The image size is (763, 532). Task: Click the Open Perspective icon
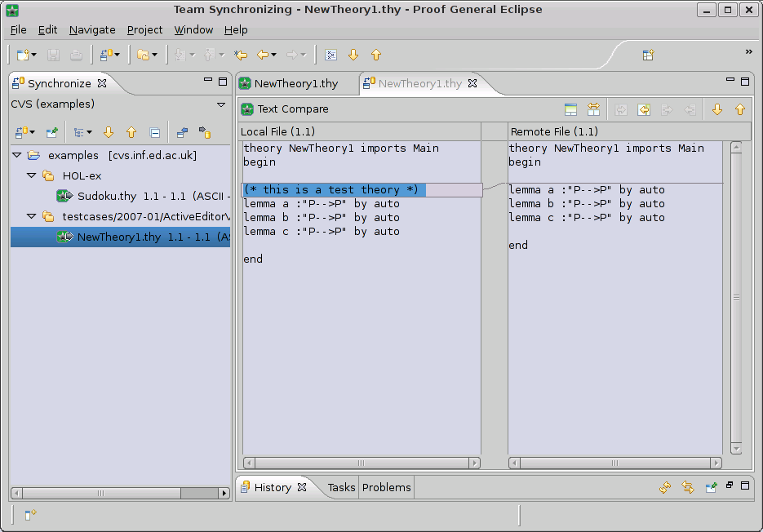point(648,55)
